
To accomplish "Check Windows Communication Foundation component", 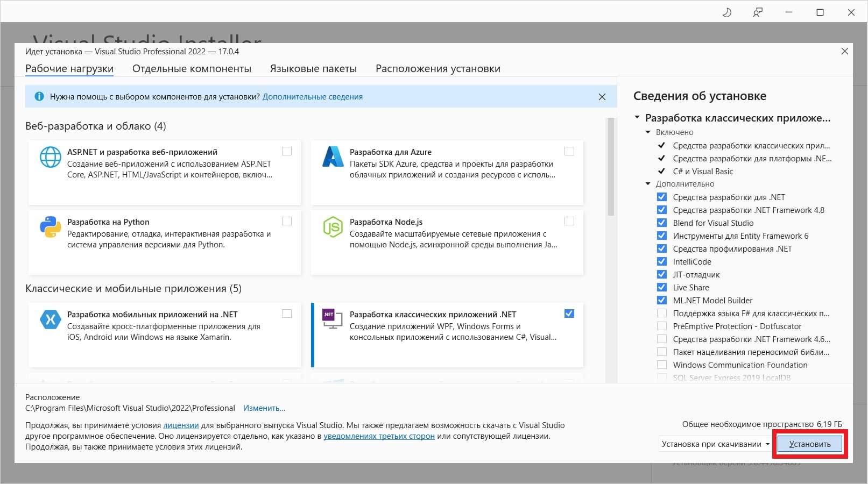I will pos(662,365).
